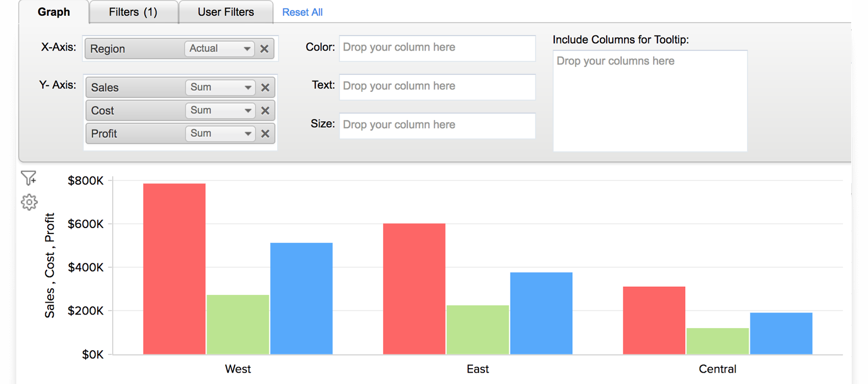The image size is (868, 384).
Task: Remove the Sales column from Y-Axis
Action: coord(265,87)
